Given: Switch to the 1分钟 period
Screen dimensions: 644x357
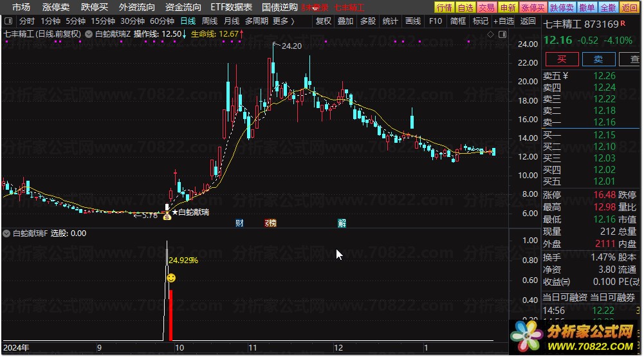Looking at the screenshot, I should point(51,21).
